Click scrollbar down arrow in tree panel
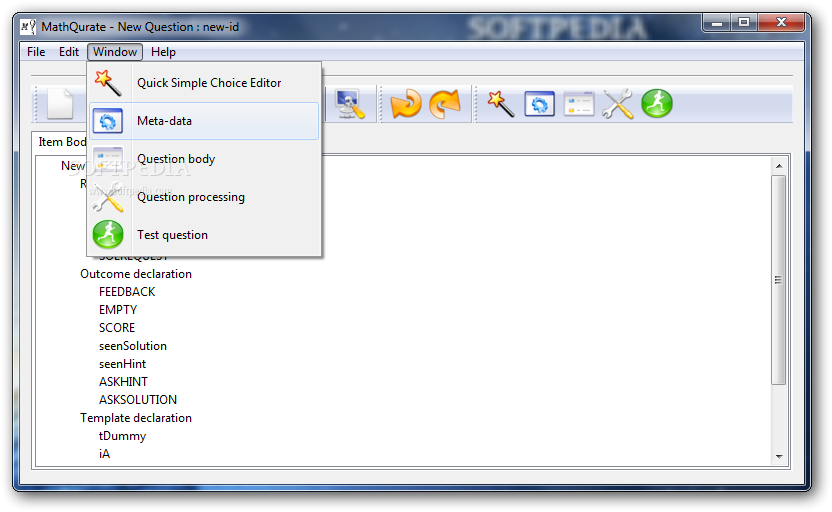The height and width of the screenshot is (512, 832). point(779,456)
